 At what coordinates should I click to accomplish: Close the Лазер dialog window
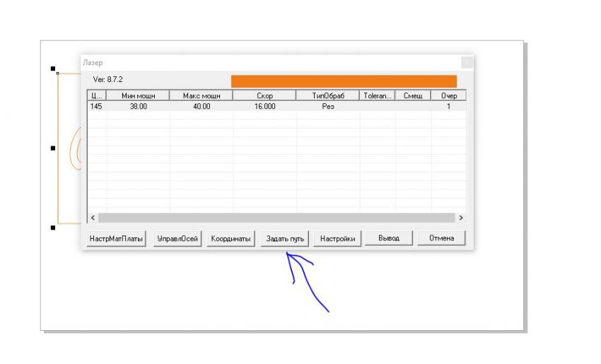pyautogui.click(x=466, y=62)
